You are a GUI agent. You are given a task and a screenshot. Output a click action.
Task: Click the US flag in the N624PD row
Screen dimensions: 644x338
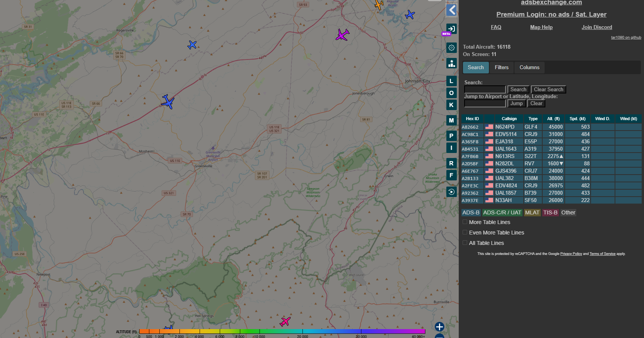click(489, 127)
